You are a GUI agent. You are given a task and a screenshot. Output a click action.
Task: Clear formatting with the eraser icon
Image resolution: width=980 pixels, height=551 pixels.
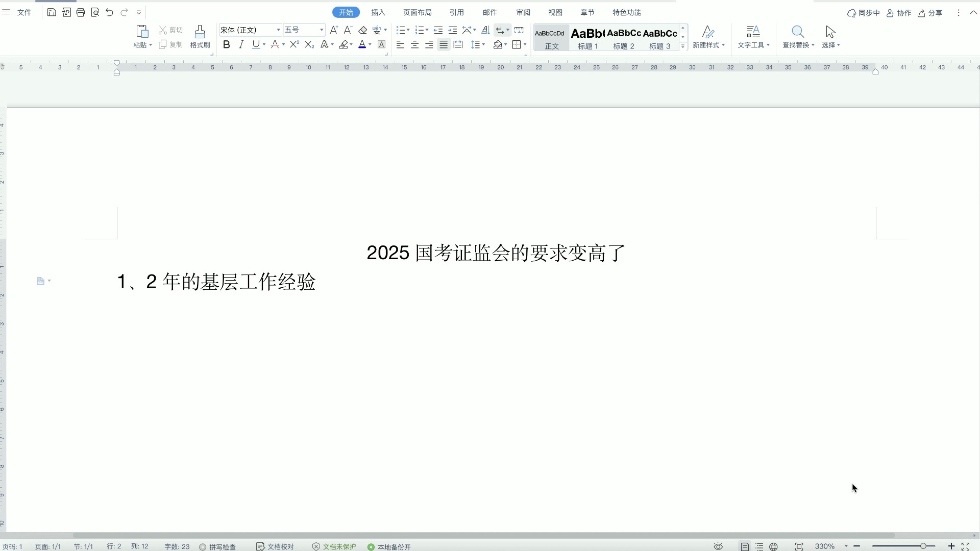363,30
